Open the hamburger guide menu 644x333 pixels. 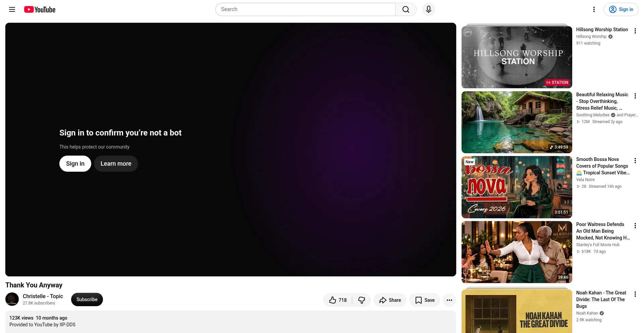pos(12,9)
